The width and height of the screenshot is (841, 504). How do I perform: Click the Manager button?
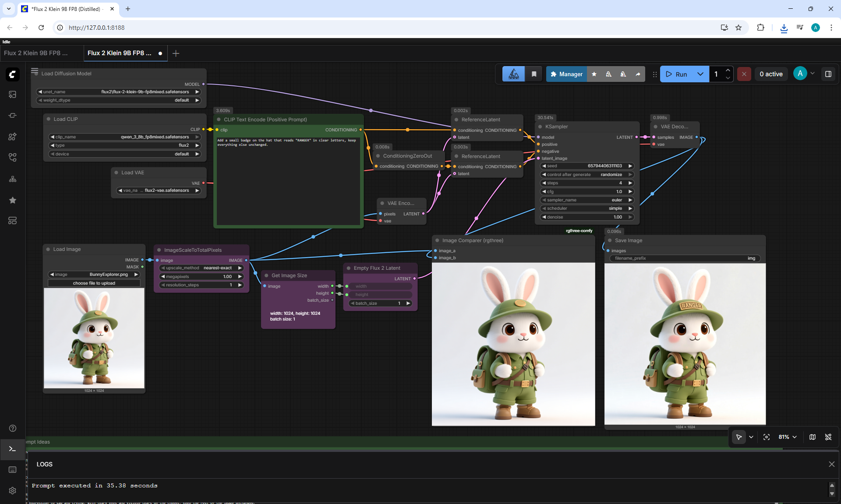(566, 74)
